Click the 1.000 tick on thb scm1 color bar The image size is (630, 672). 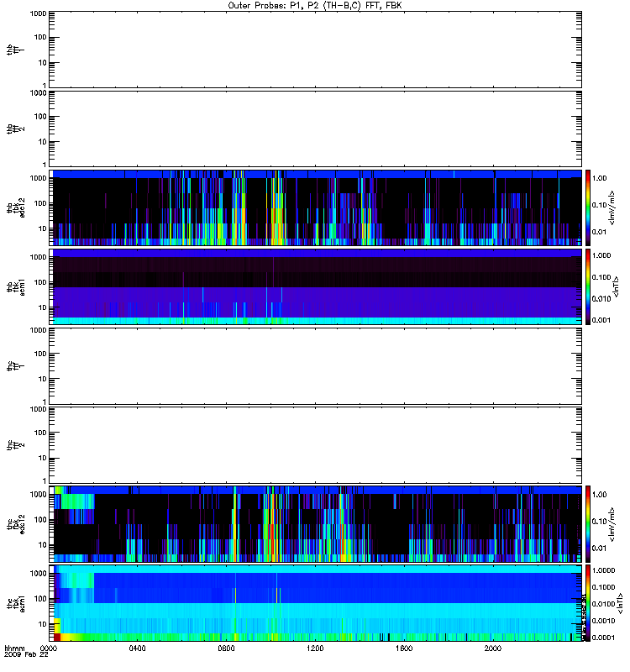601,255
